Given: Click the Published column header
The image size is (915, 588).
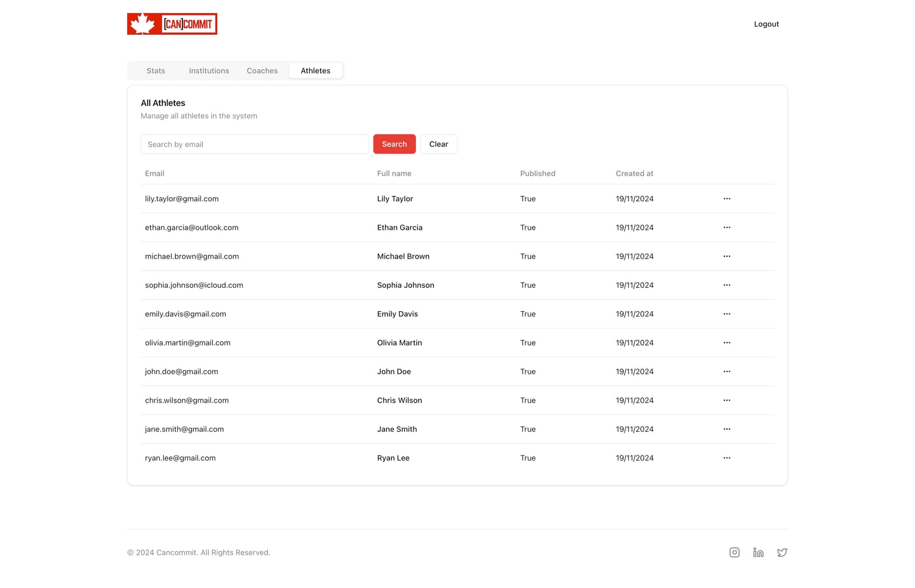Looking at the screenshot, I should (538, 173).
